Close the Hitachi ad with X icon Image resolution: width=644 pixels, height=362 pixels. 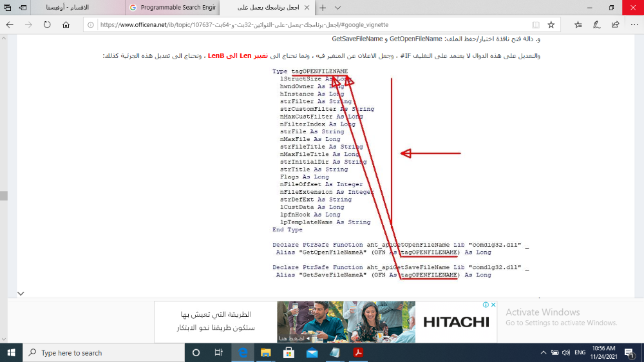tap(493, 305)
